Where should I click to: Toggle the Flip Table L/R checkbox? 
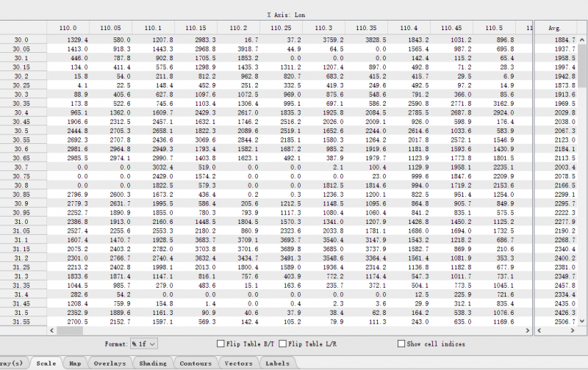pos(284,343)
